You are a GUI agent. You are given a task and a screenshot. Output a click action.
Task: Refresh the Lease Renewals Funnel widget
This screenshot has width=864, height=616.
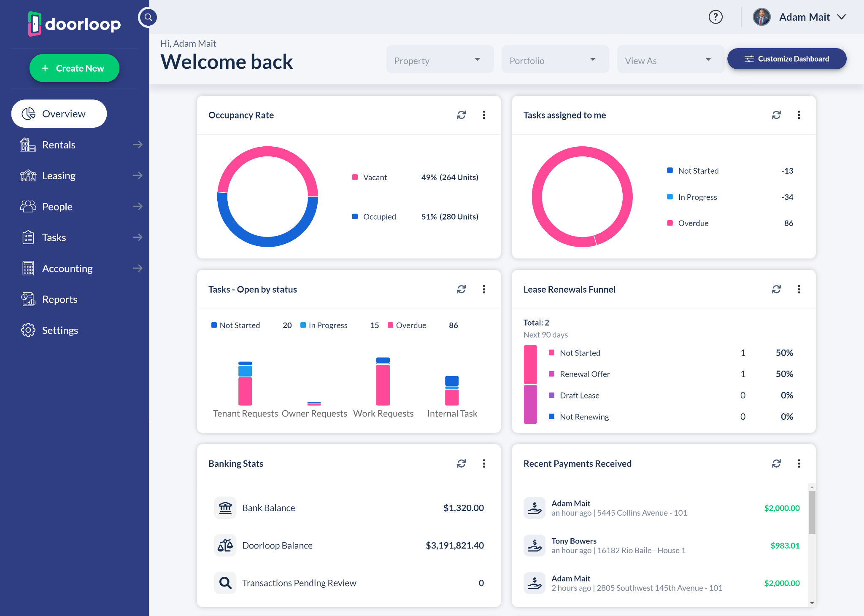point(777,289)
